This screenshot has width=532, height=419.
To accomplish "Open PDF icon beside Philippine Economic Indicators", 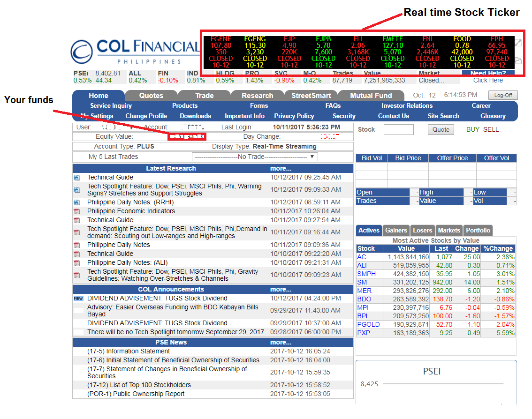I will point(77,211).
